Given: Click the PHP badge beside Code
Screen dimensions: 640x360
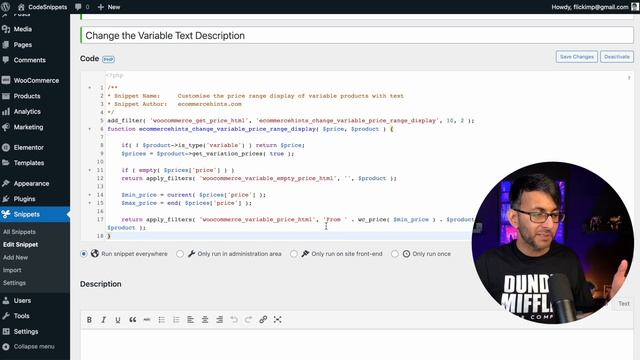Looking at the screenshot, I should pos(108,59).
